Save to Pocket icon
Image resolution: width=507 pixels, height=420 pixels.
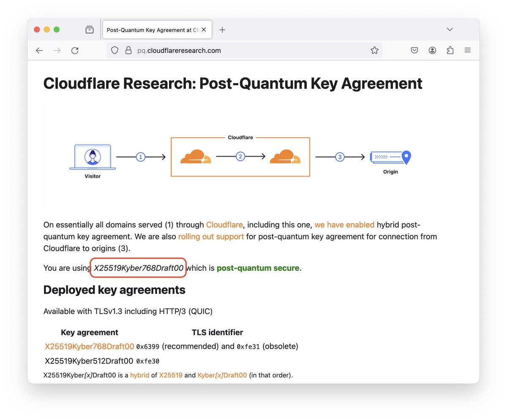point(414,51)
